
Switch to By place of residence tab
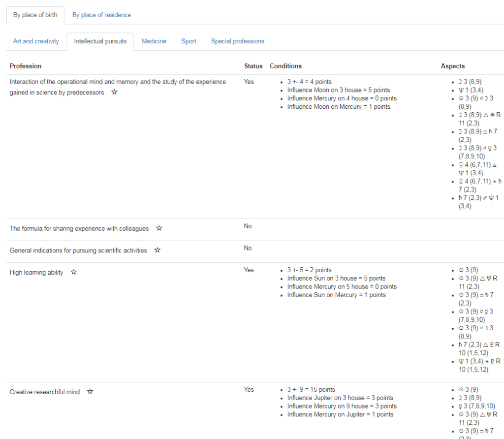pos(101,15)
